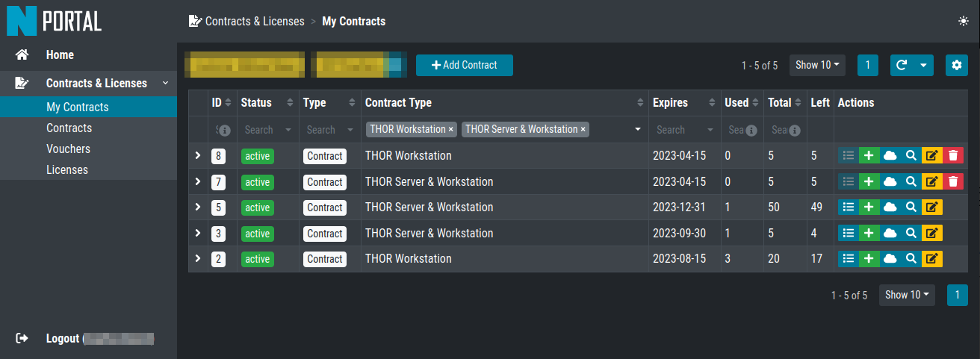Delete contract 7 using the red trash icon

[953, 181]
